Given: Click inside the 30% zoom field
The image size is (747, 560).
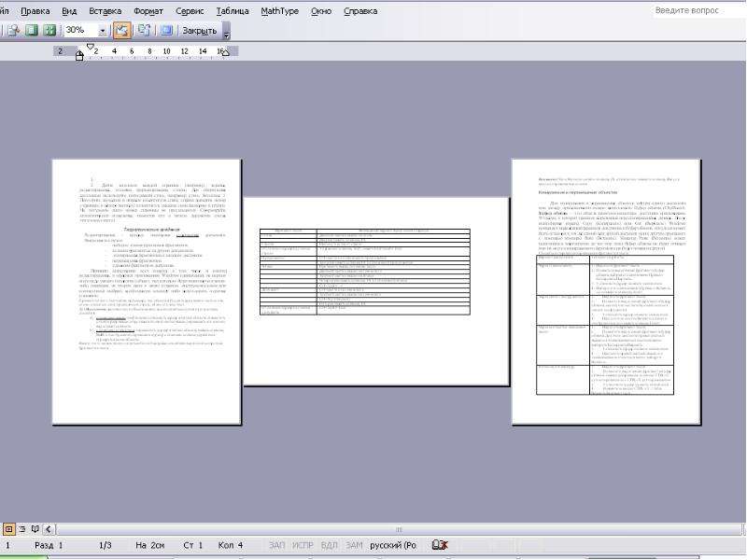Looking at the screenshot, I should (x=80, y=31).
